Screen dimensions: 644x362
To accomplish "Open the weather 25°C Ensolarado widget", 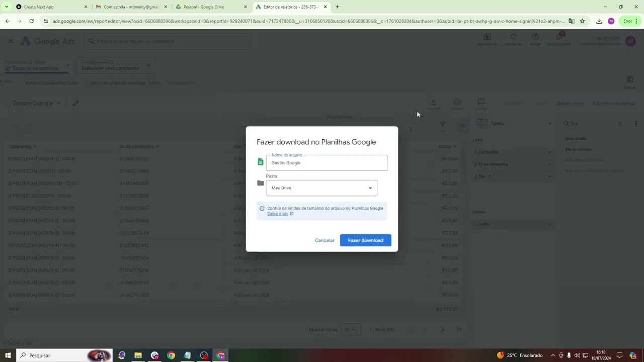I will click(520, 355).
